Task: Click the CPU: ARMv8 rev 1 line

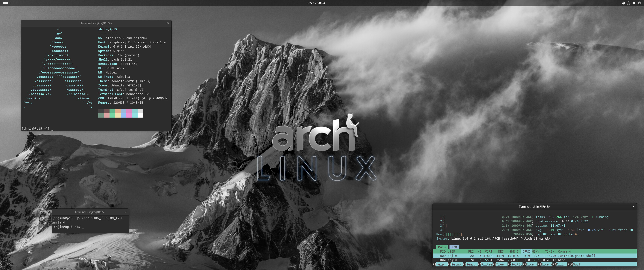Action: (133, 98)
